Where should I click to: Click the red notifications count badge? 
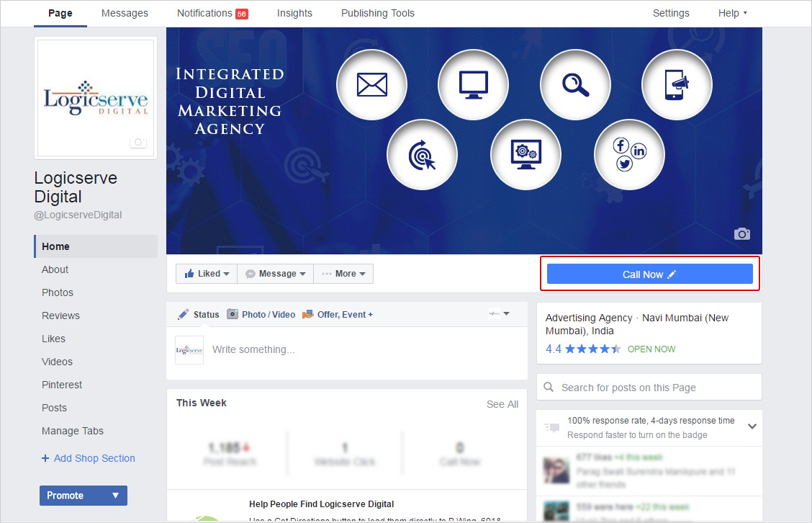(x=242, y=14)
